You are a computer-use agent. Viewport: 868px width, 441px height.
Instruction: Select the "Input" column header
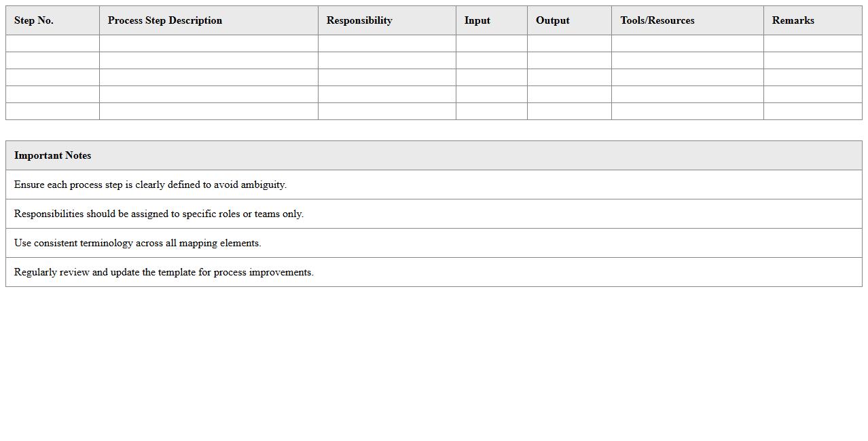point(477,20)
